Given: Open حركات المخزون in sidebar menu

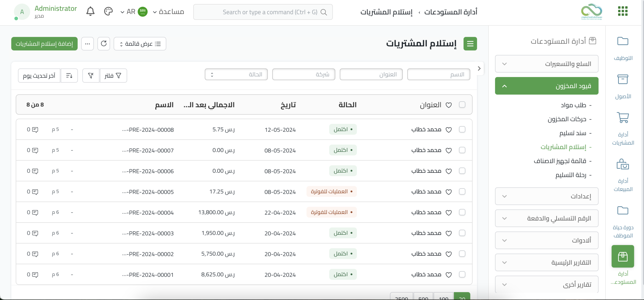Looking at the screenshot, I should coord(567,119).
